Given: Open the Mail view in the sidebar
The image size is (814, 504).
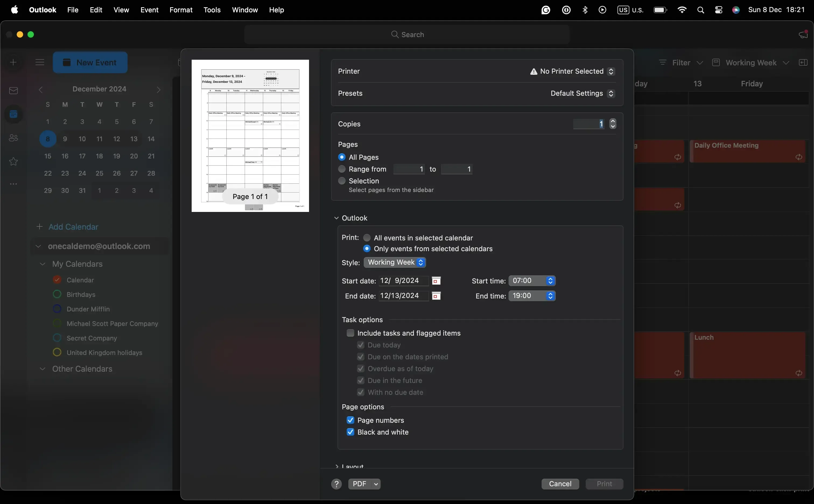Looking at the screenshot, I should click(x=13, y=90).
